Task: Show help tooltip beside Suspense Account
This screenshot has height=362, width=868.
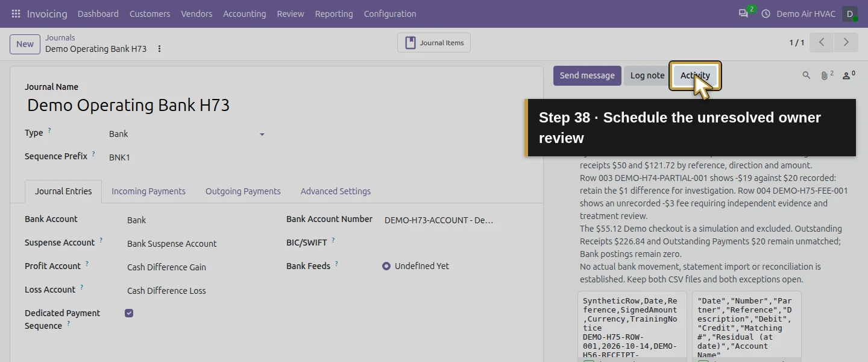Action: (101, 240)
